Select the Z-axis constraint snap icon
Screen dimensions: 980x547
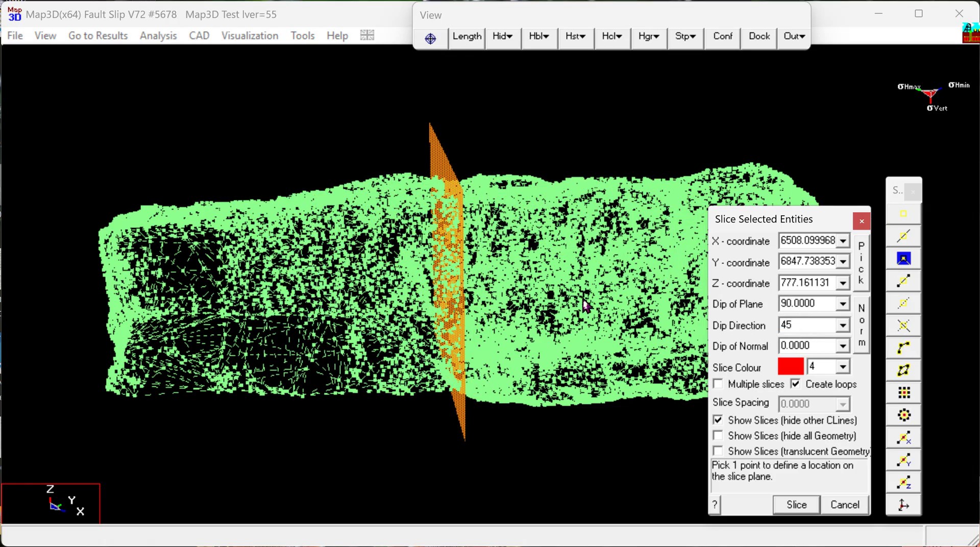[903, 482]
